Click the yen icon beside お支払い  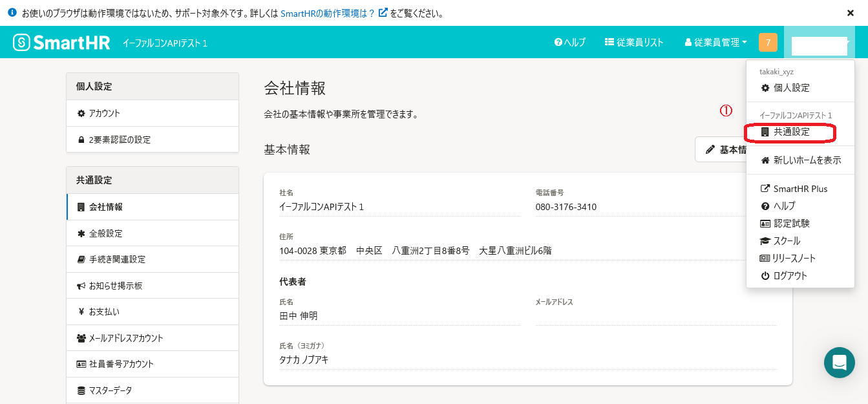click(x=81, y=312)
